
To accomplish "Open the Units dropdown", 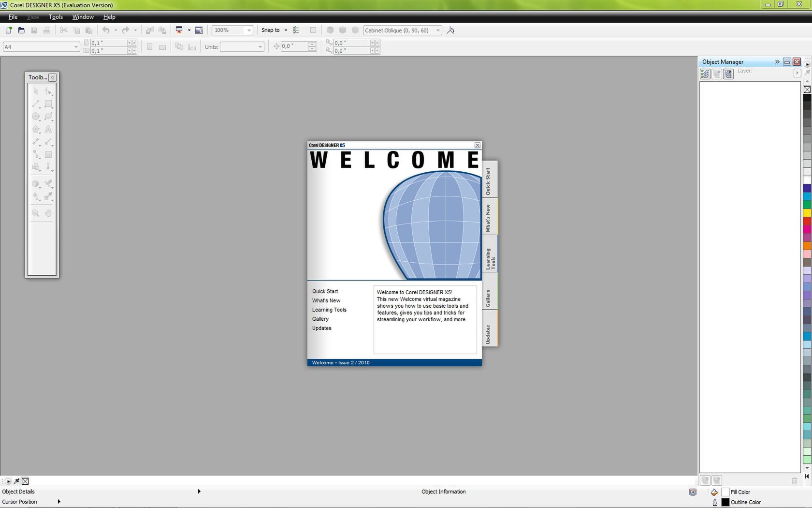I will pos(260,47).
